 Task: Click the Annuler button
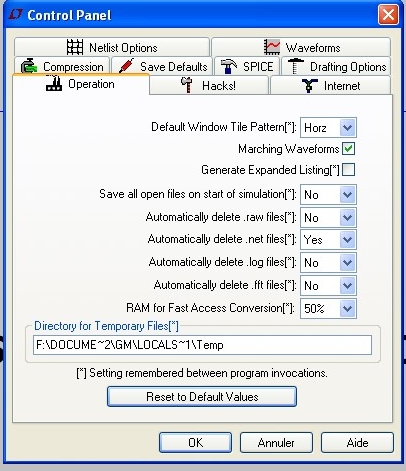pyautogui.click(x=276, y=442)
